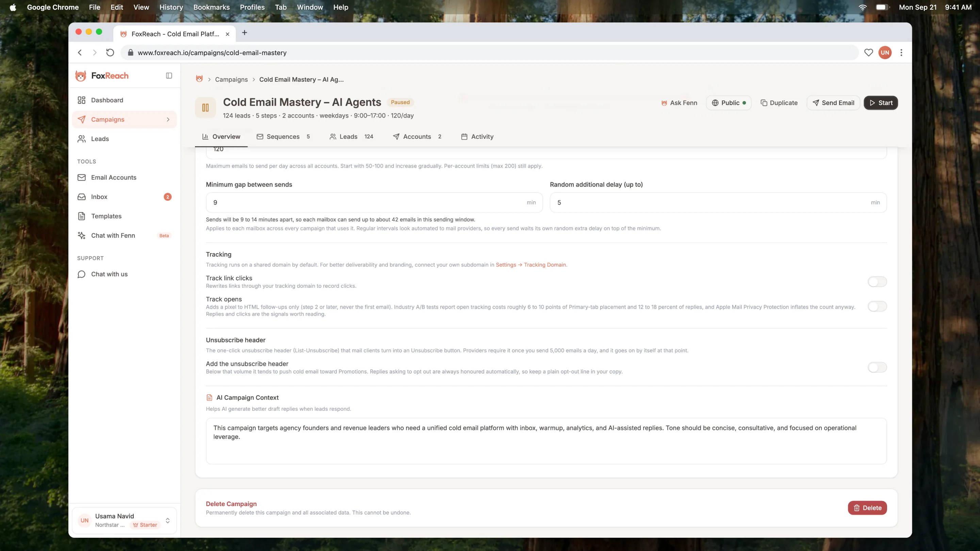980x551 pixels.
Task: Open Chrome's three-dot menu
Action: [x=901, y=52]
